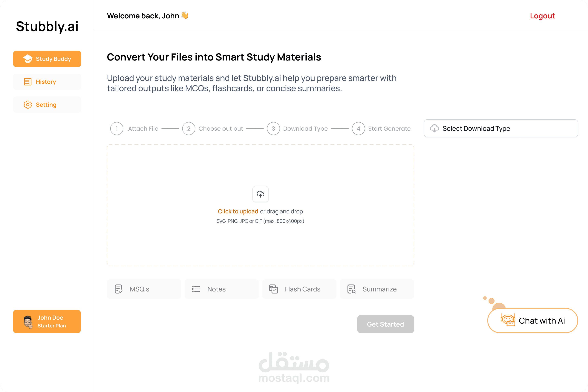Click the MSQ,s checklist document icon

tap(119, 289)
